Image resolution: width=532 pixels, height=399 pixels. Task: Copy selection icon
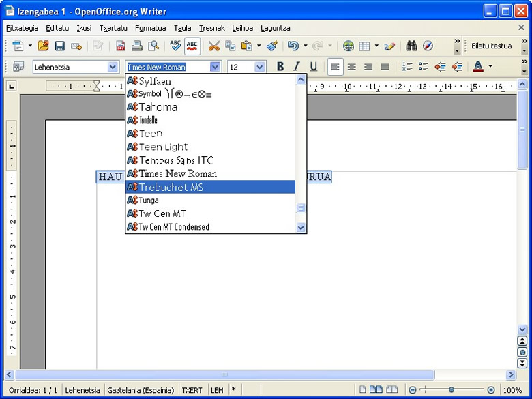(231, 46)
